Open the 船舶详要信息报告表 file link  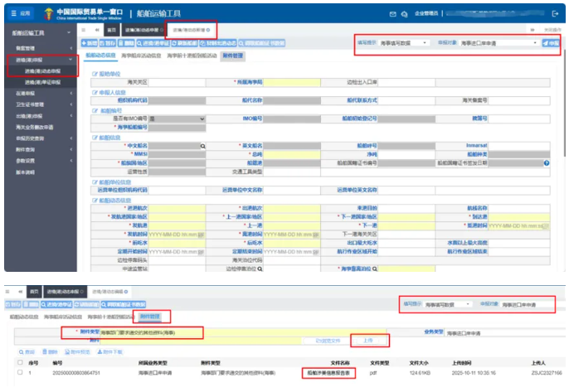(x=329, y=374)
